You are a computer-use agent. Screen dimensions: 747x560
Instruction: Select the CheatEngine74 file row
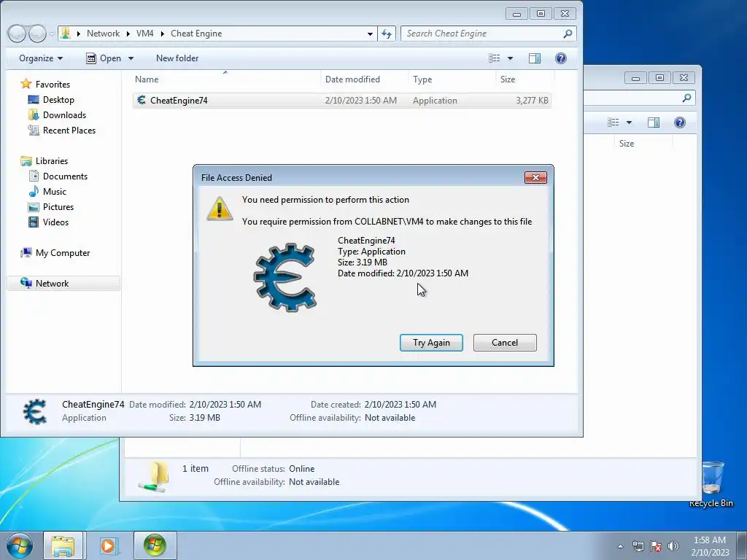coord(342,101)
